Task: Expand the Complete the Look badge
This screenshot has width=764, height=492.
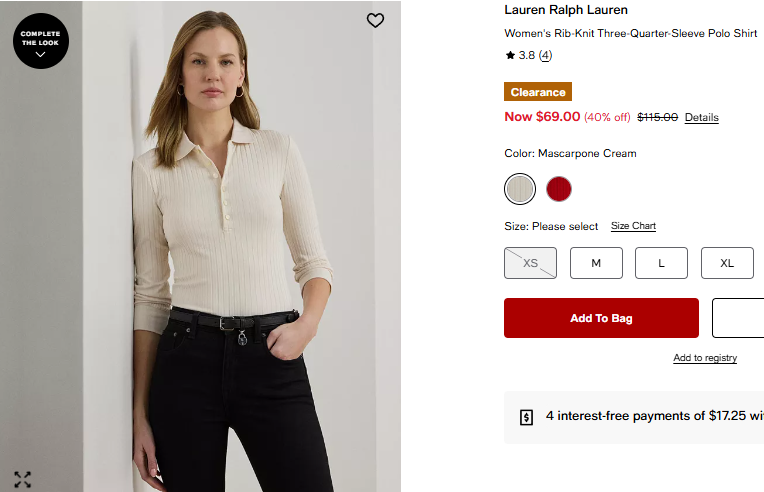Action: click(40, 41)
